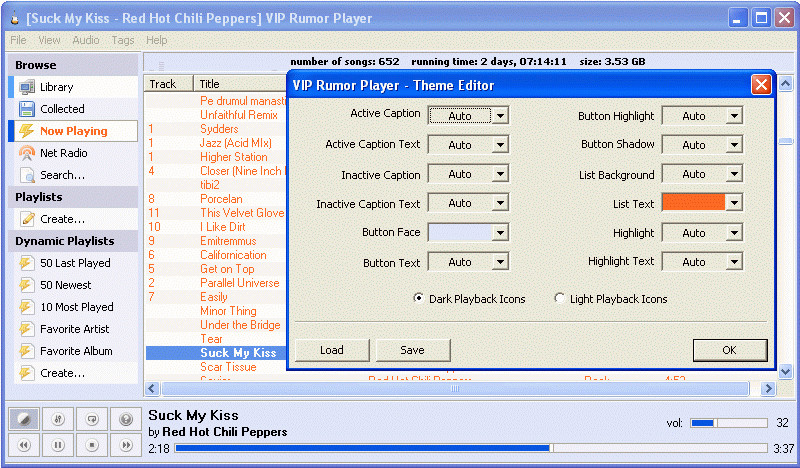Confirm Theme Editor with OK
This screenshot has width=800, height=468.
[x=730, y=350]
